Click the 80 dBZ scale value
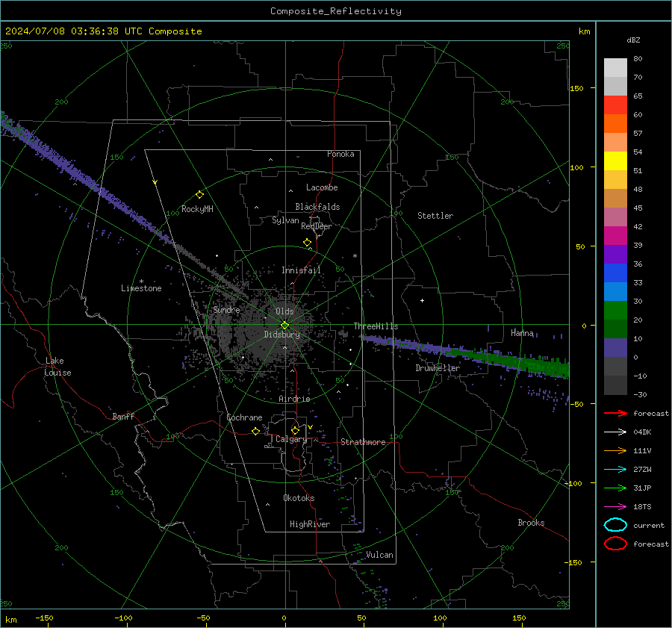 pos(638,59)
